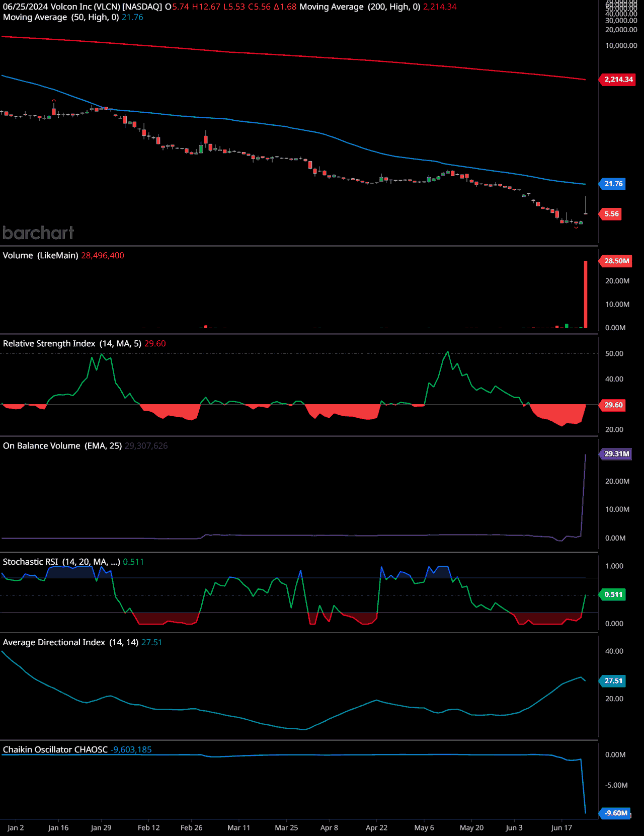This screenshot has width=644, height=836.
Task: Click the Jun 17 date on time axis
Action: (x=561, y=828)
